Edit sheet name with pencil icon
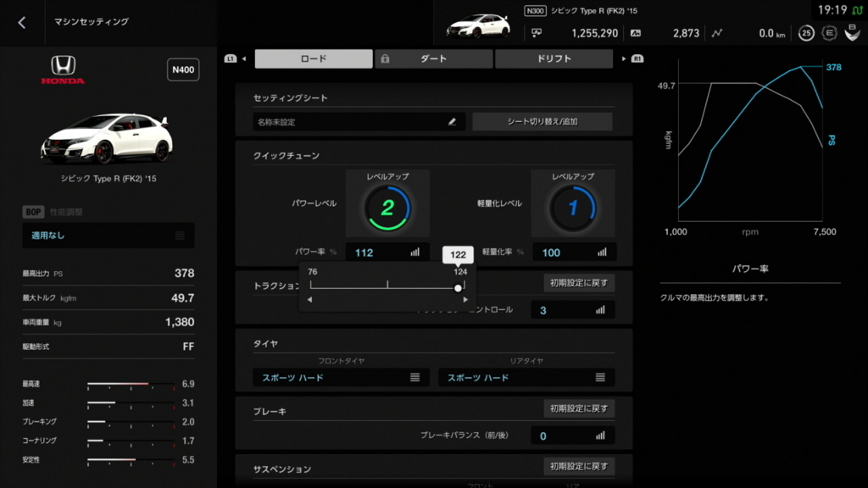Viewport: 868px width, 488px height. click(x=452, y=122)
